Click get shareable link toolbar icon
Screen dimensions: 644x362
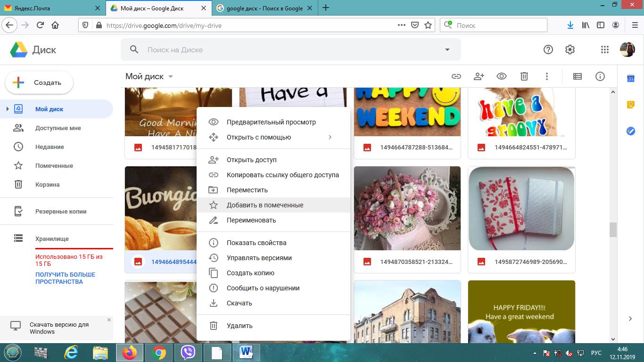(x=456, y=76)
